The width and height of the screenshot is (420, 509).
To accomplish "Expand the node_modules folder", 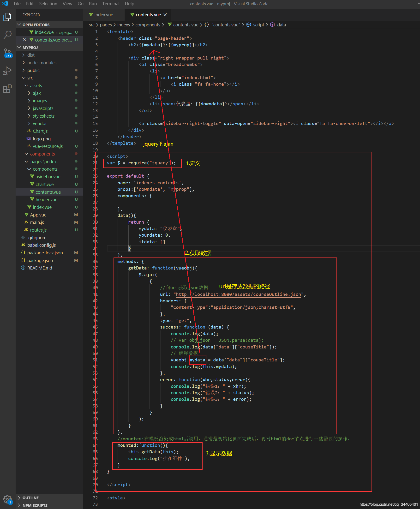I will point(24,63).
